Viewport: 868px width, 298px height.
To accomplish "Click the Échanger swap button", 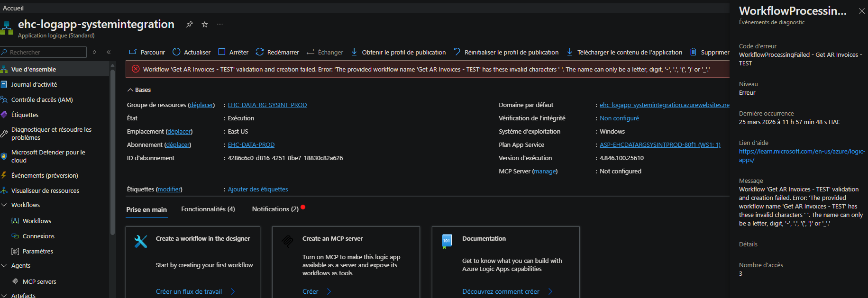I will pos(325,52).
